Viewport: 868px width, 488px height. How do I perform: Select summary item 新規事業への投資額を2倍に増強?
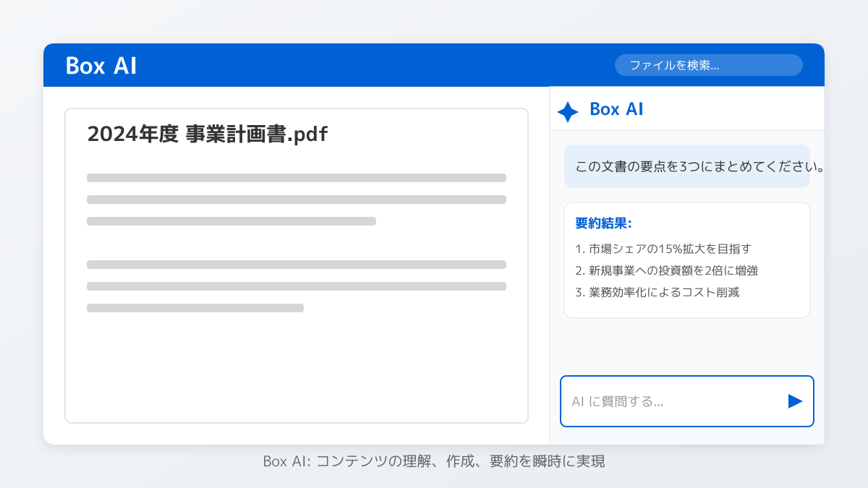coord(666,270)
